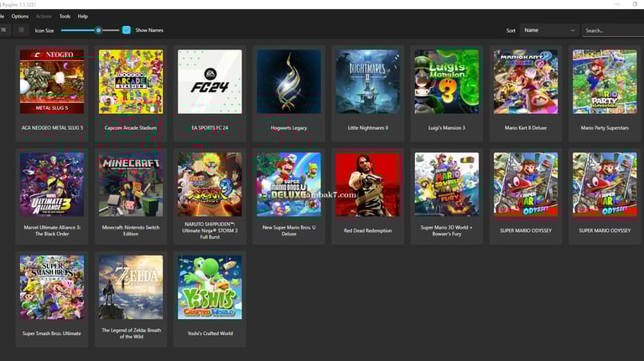
Task: Select the Hogwarts Legacy game icon
Action: coord(288,81)
